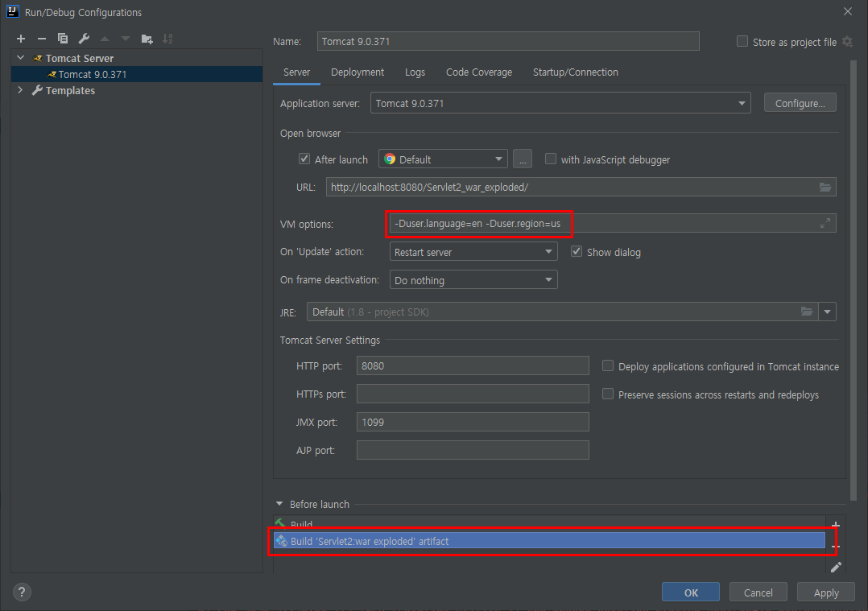Click the Name input field

[507, 41]
